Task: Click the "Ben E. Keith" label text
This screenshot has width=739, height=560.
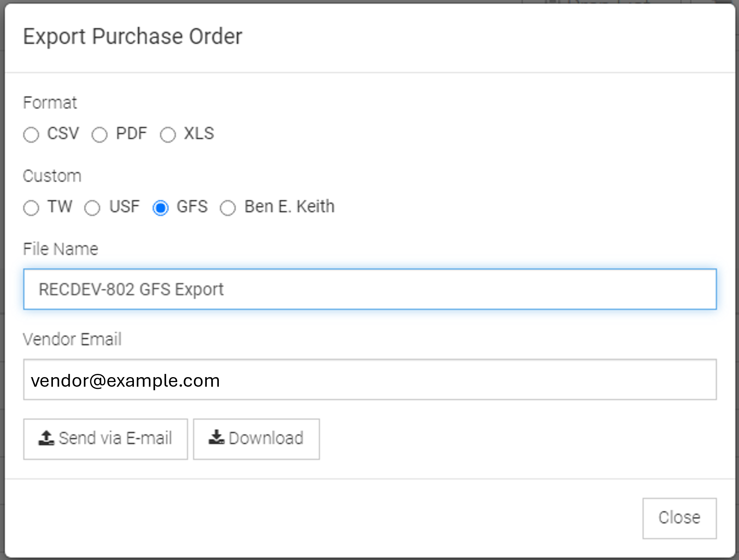Action: (x=290, y=207)
